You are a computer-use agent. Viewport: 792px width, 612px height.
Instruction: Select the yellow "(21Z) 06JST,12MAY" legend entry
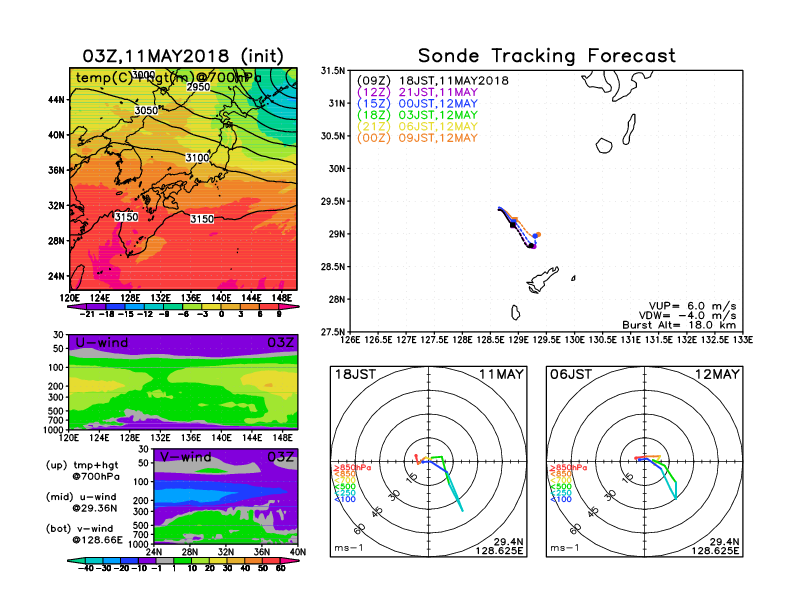417,127
